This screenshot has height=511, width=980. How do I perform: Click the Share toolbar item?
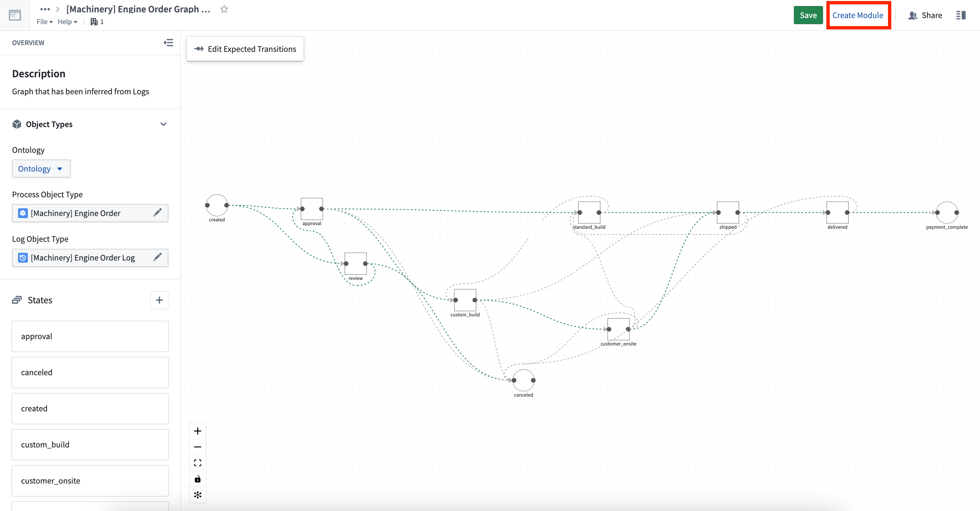(x=926, y=15)
